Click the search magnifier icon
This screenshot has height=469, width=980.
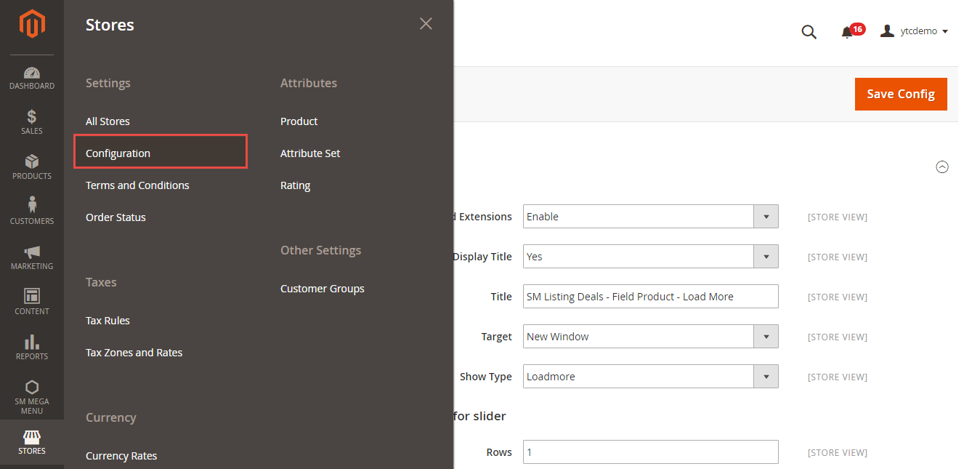[809, 31]
